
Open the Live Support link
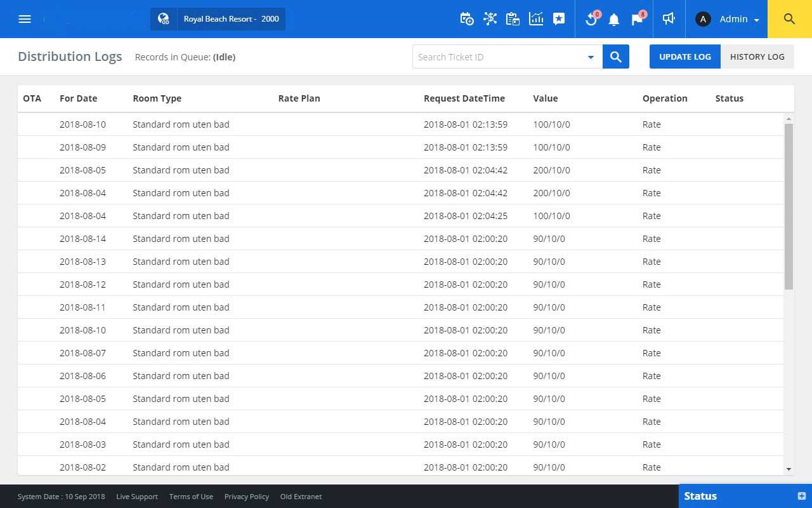point(137,497)
